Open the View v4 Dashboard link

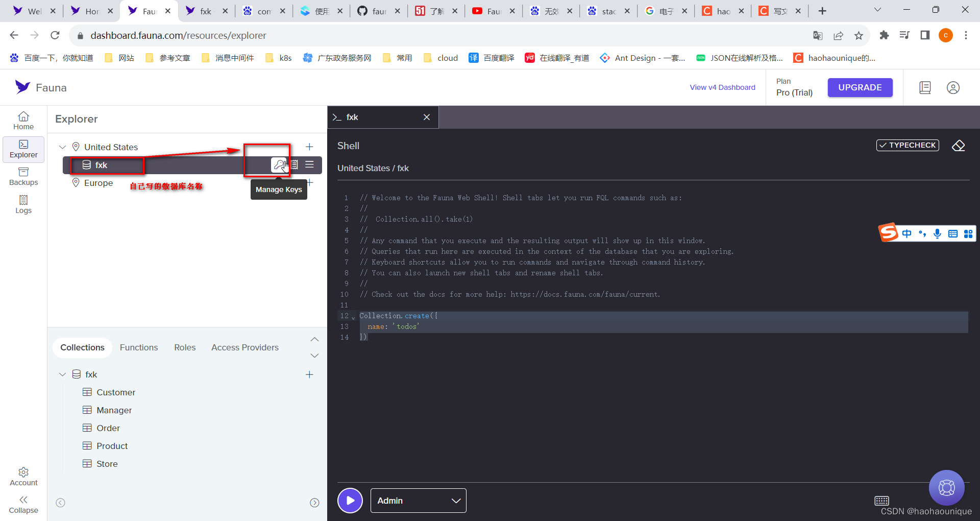point(722,87)
